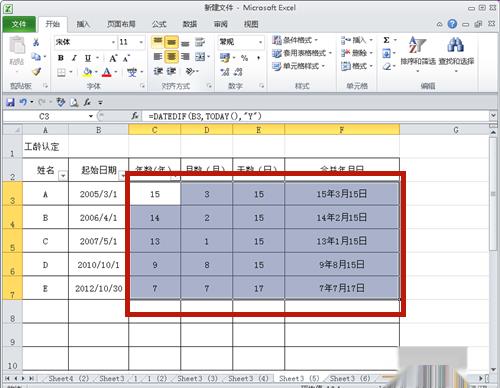The height and width of the screenshot is (388, 500).
Task: Click the Merge and Center icon
Action: [x=200, y=57]
